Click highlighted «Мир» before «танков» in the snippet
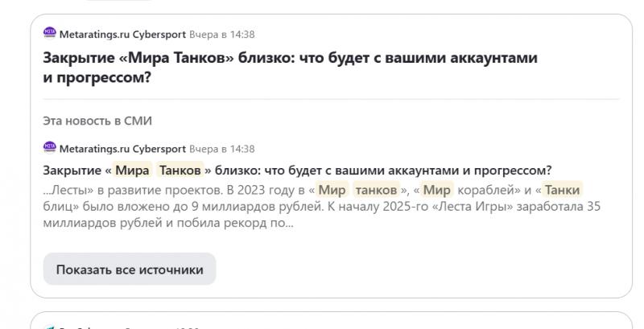Viewport: 644px width, 329px height. (x=332, y=190)
